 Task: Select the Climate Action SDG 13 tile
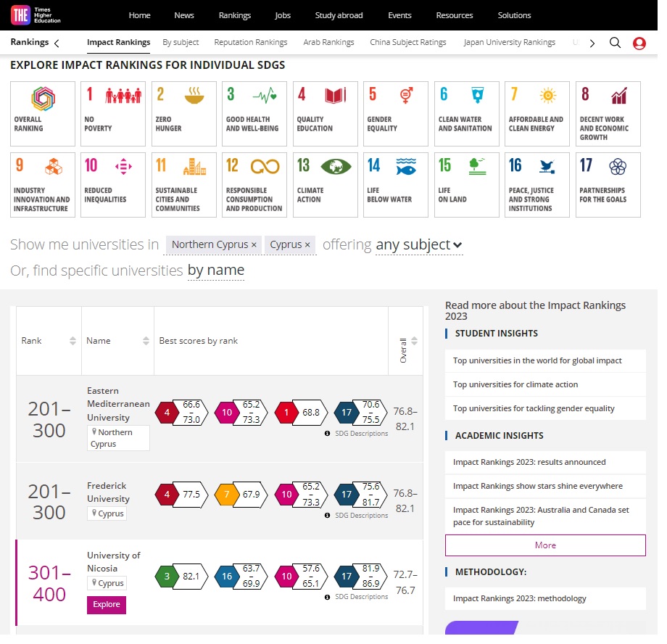click(326, 185)
